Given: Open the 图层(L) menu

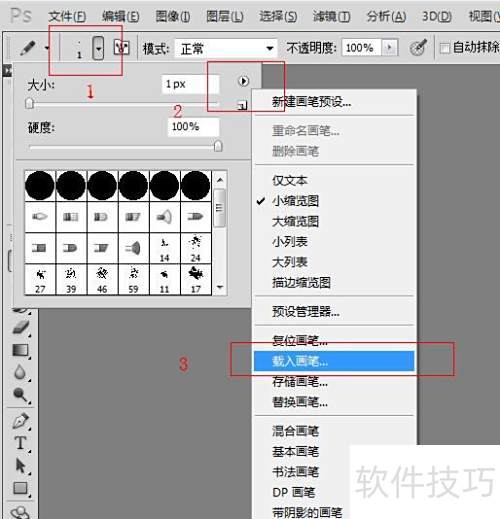Looking at the screenshot, I should (x=225, y=16).
